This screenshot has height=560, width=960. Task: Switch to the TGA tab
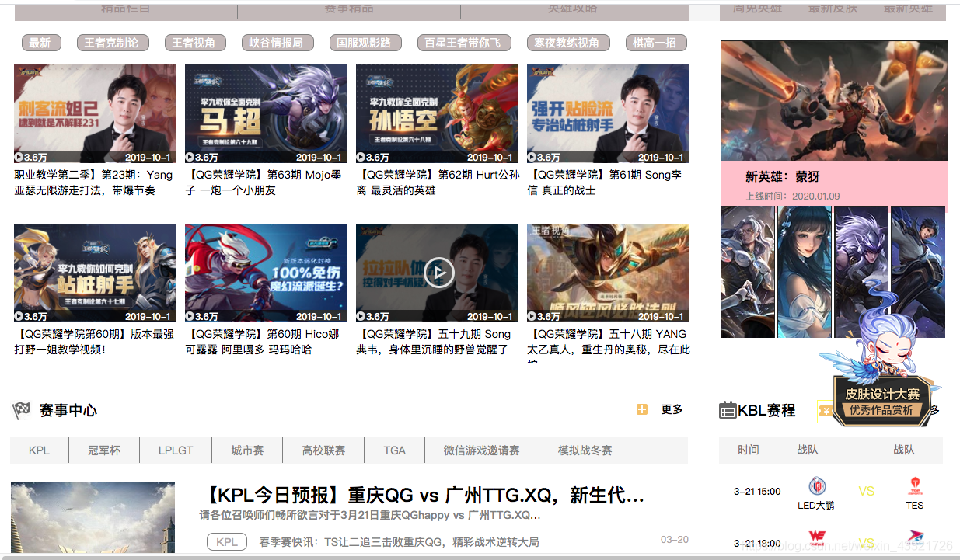(x=395, y=450)
